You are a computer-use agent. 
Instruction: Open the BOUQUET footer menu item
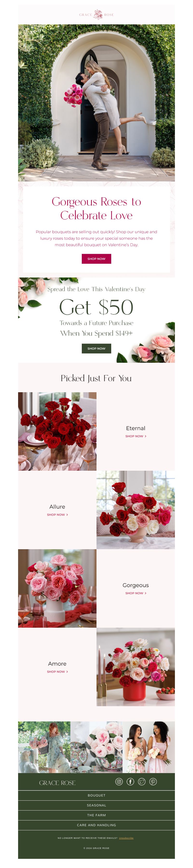(x=96, y=795)
